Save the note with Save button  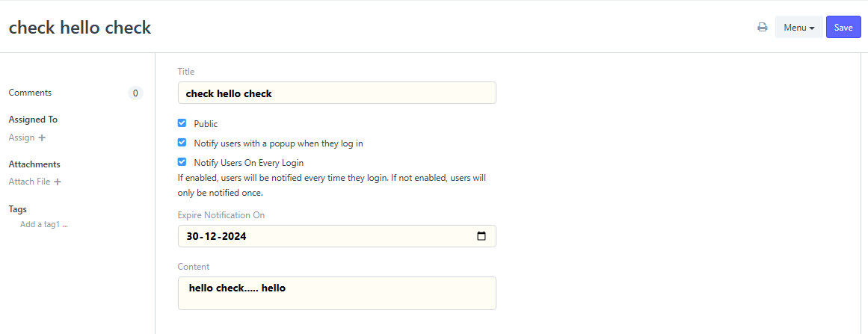coord(843,27)
